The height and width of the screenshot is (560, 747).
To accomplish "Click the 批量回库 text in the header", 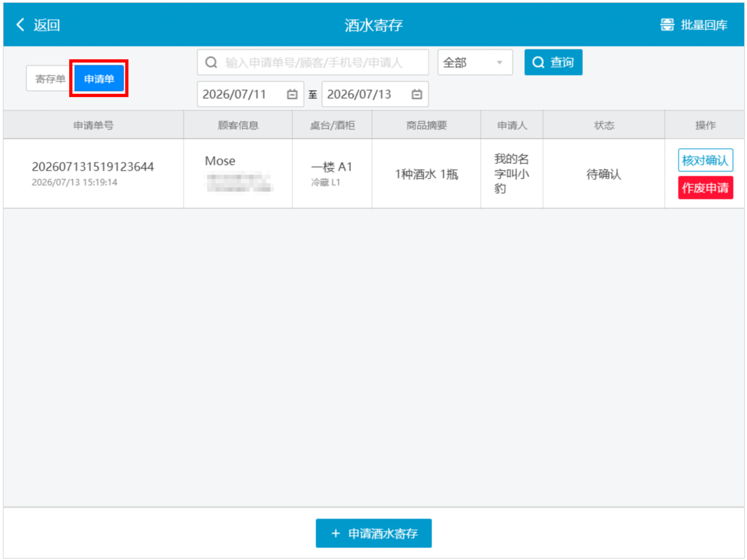I will pos(704,25).
